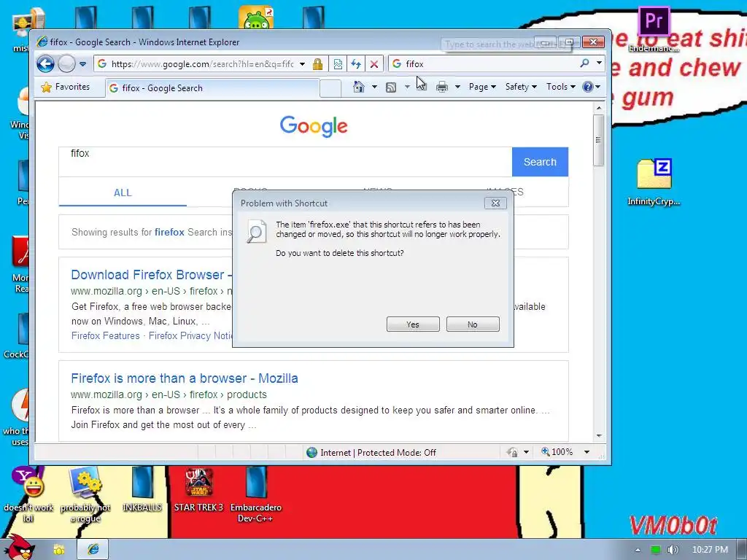Expand the zoom level dropdown arrow
The image size is (747, 560).
(x=587, y=452)
